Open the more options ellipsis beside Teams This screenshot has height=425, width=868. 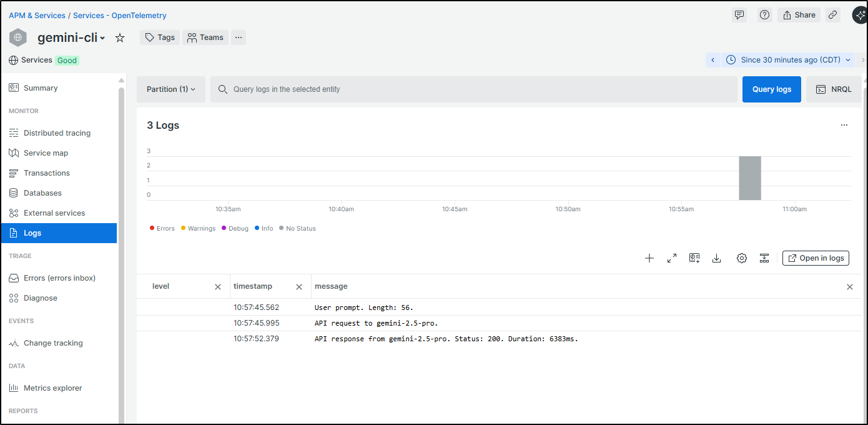click(x=238, y=37)
